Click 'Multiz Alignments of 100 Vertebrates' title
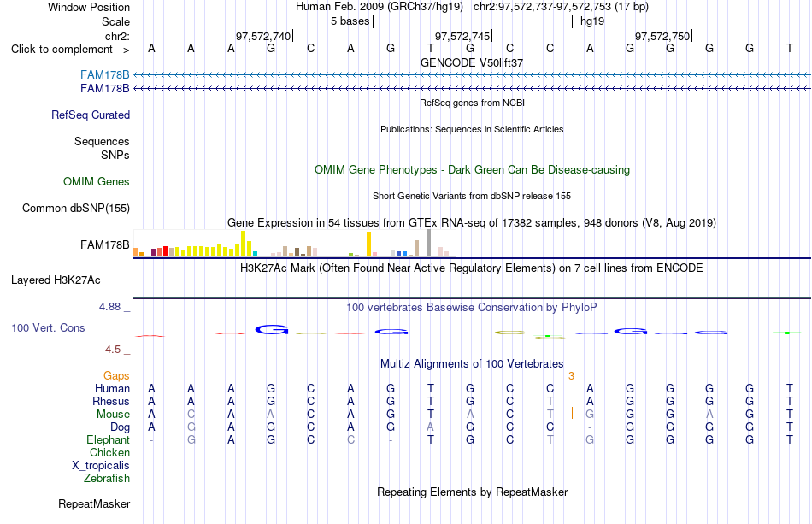Viewport: 812px width, 524px height. click(x=472, y=364)
